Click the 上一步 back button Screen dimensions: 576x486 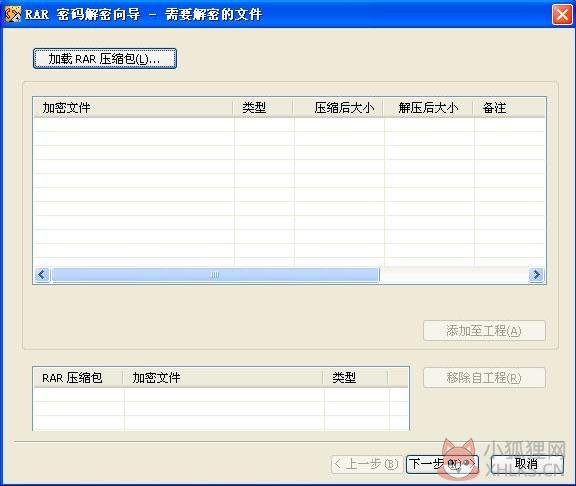[367, 464]
